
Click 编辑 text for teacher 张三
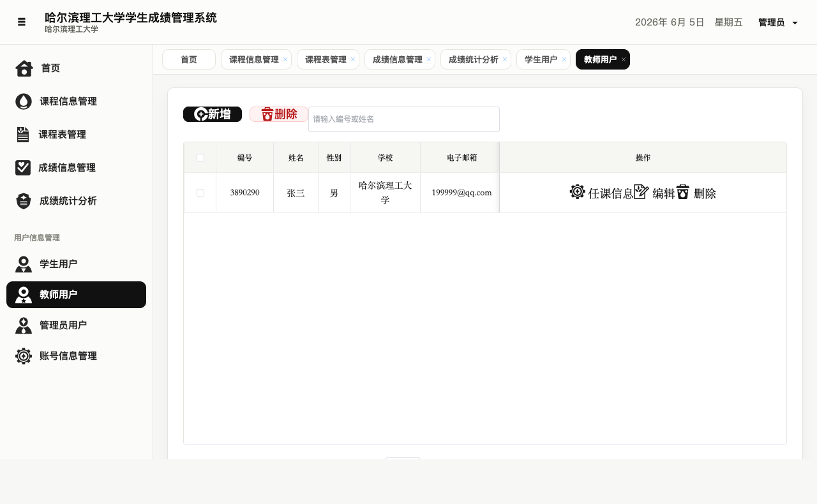(x=664, y=193)
